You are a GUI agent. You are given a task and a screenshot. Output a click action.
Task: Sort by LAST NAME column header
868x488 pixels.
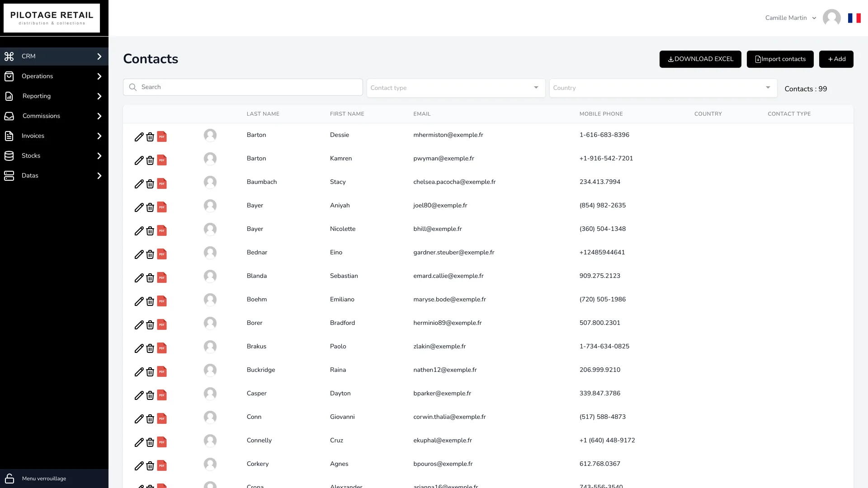263,114
